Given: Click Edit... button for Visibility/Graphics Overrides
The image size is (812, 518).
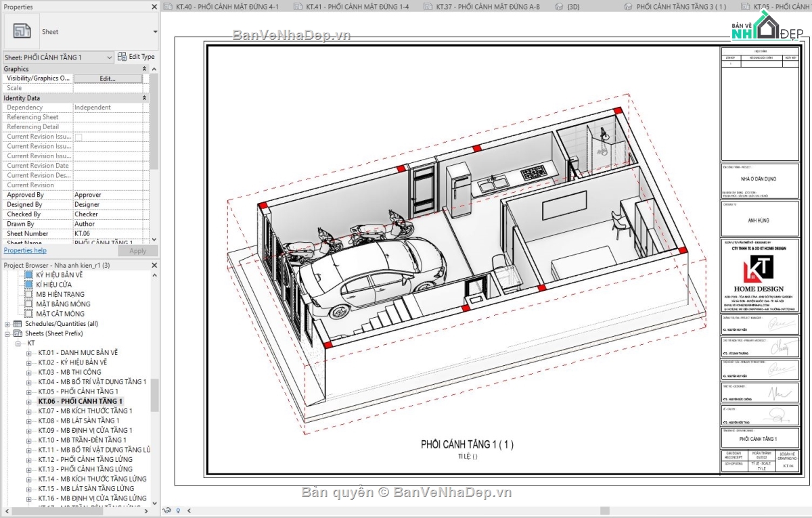Looking at the screenshot, I should (x=108, y=78).
